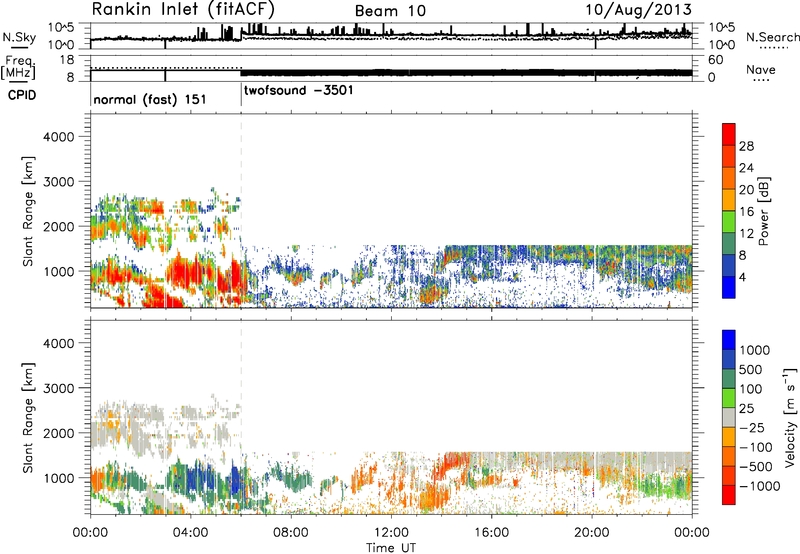
Task: Click the "4000" range tick on the power panel
Action: [x=59, y=137]
